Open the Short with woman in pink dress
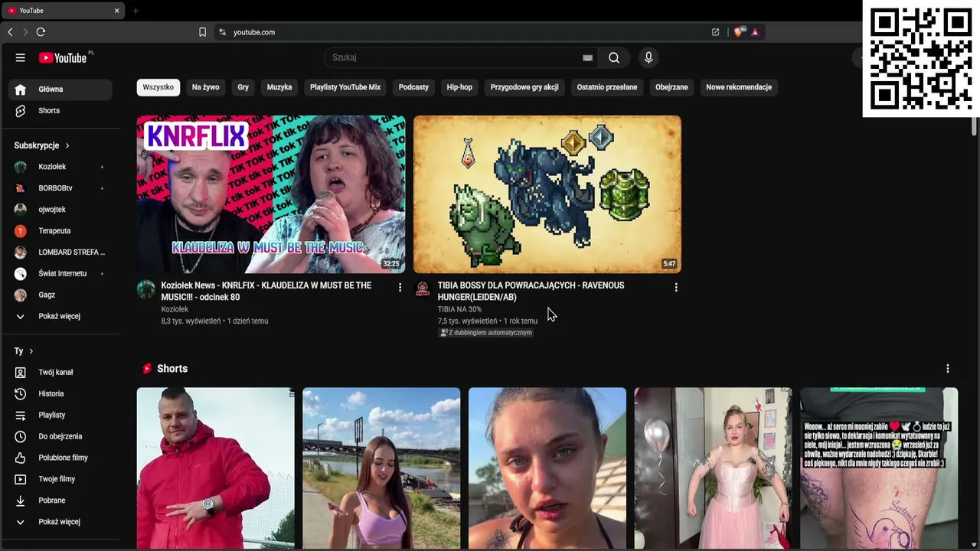 click(714, 468)
